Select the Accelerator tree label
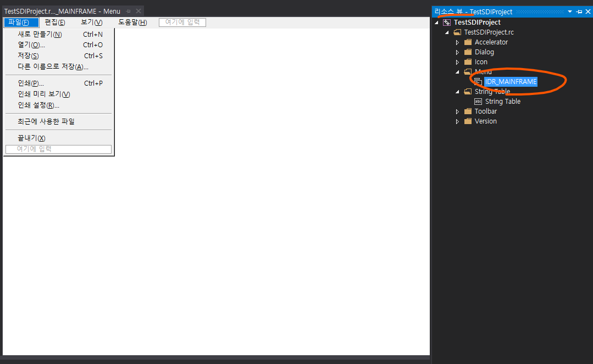This screenshot has width=593, height=364. (491, 42)
